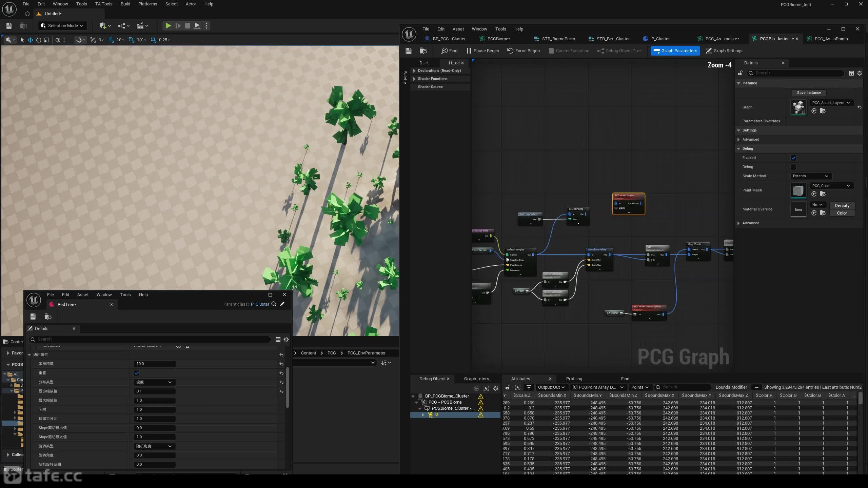Open the Scale Method Extents dropdown
This screenshot has height=488, width=868.
(x=810, y=176)
